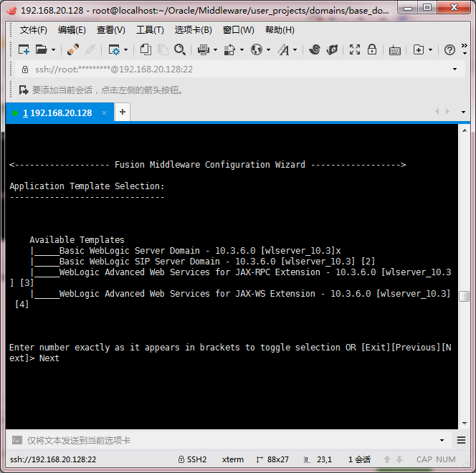Viewport: 476px width, 473px height.
Task: Click the new tab layout plus icon
Action: coord(419,49)
